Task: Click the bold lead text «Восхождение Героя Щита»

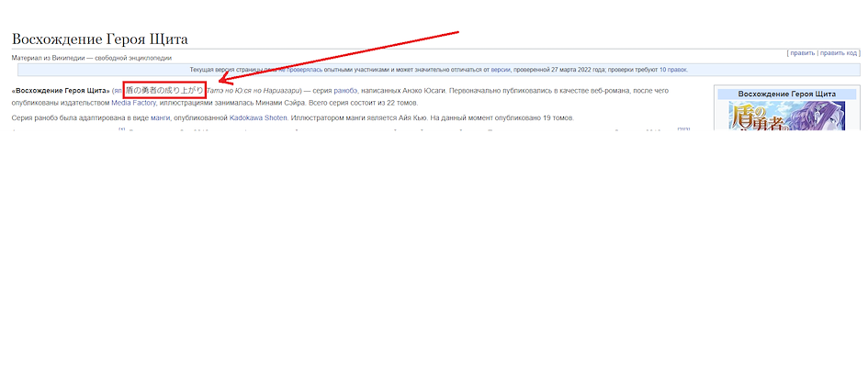Action: (61, 90)
